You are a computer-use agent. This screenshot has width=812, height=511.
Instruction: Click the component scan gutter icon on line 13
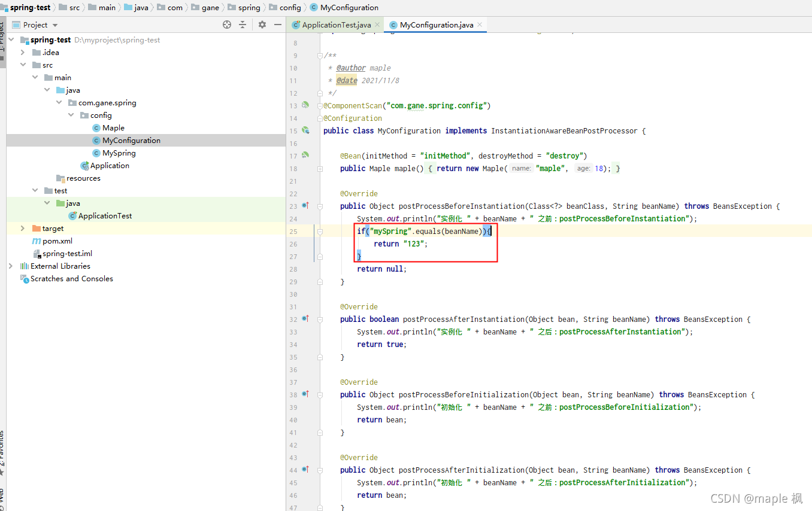click(x=305, y=105)
